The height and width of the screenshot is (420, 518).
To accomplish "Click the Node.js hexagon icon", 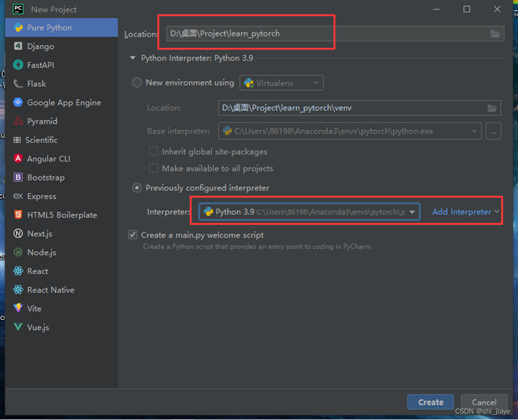I will [x=18, y=253].
